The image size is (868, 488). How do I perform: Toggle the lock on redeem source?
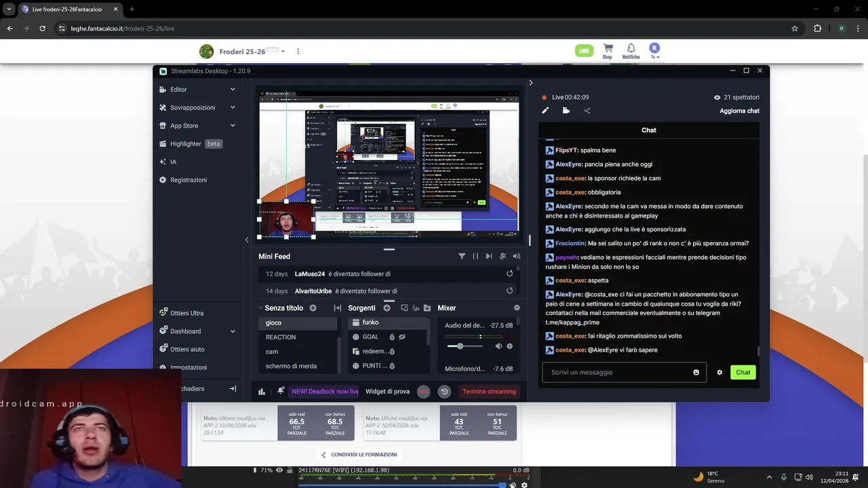click(392, 351)
